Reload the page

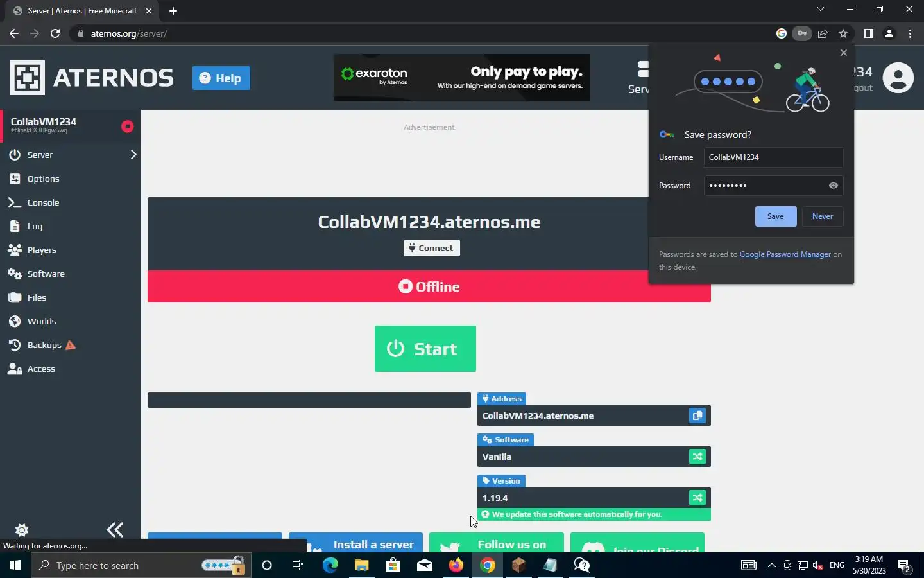(x=55, y=33)
